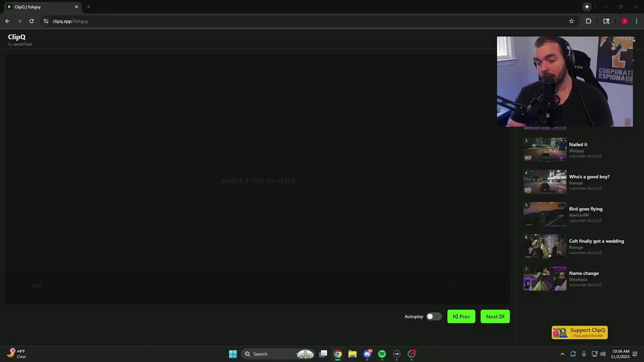Click the Gemini sparkle icon in title bar

point(587,7)
